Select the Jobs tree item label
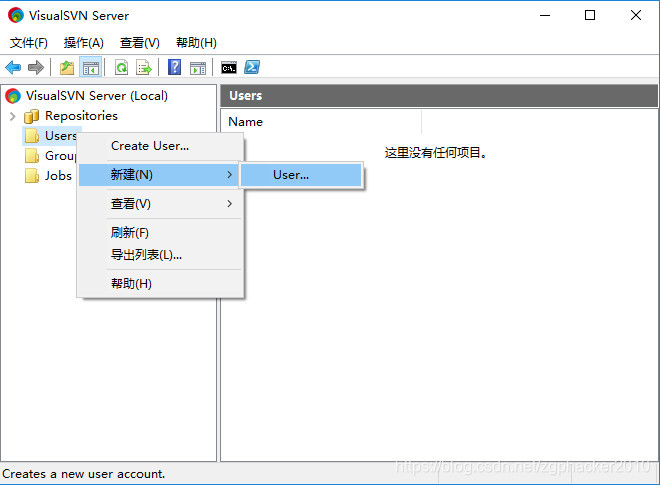Image resolution: width=660 pixels, height=485 pixels. click(x=58, y=176)
